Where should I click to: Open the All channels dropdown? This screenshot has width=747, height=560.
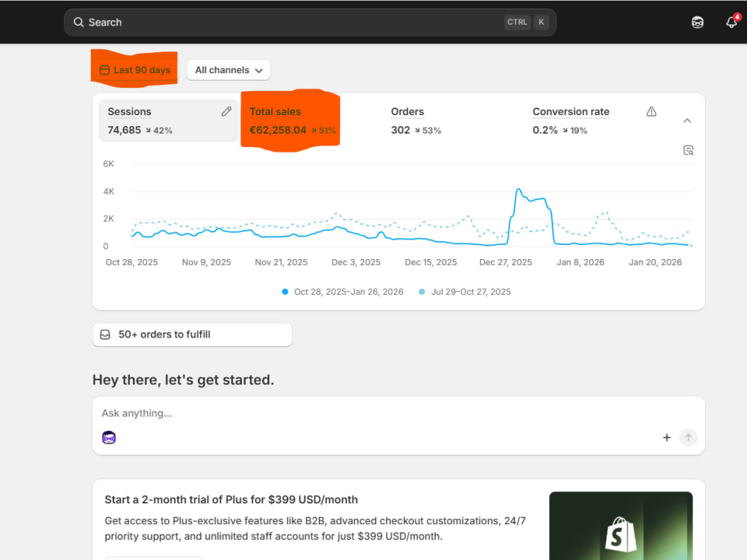click(x=229, y=70)
